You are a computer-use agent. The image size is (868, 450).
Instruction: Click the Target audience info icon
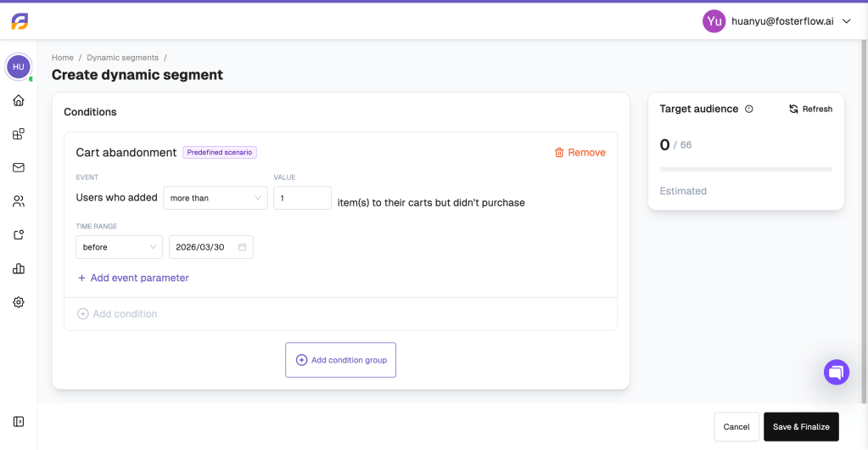[749, 110]
